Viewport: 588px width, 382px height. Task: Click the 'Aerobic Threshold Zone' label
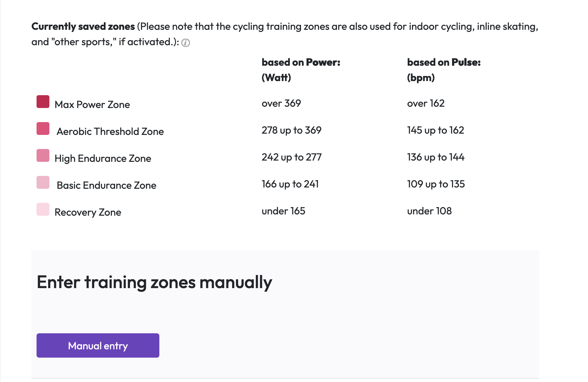pyautogui.click(x=110, y=131)
